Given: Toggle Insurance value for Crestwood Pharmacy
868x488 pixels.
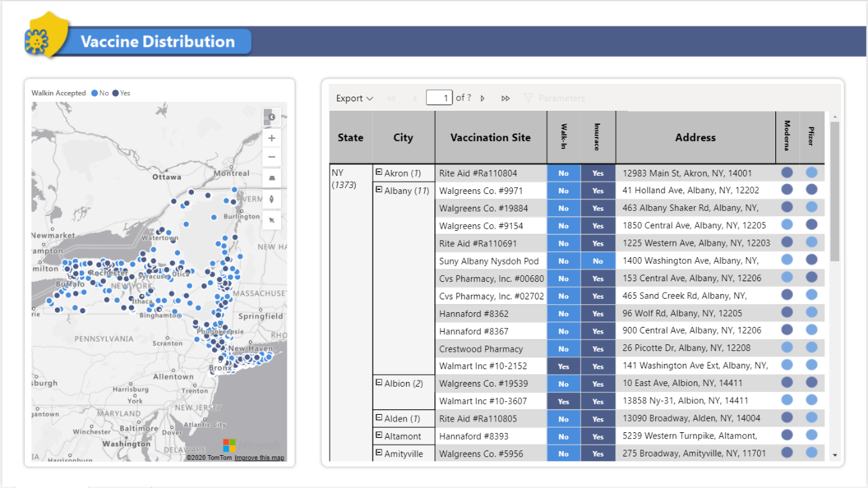Looking at the screenshot, I should (x=598, y=348).
